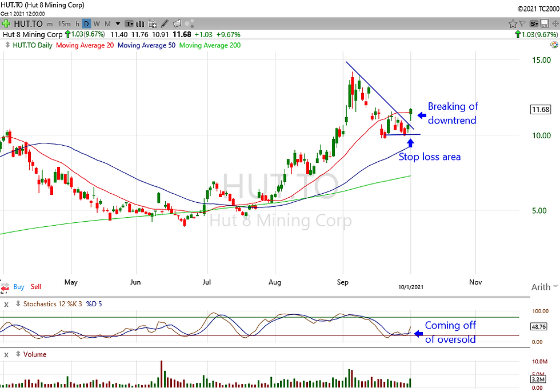Click the %D 5 legend label
Image resolution: width=560 pixels, height=392 pixels.
click(x=94, y=304)
